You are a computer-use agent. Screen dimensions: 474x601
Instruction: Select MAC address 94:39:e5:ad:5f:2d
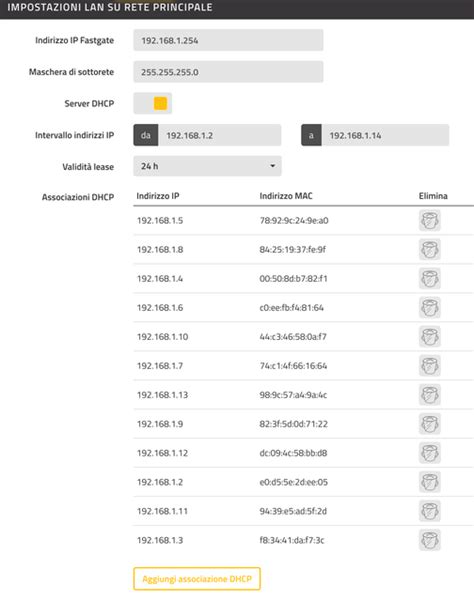(x=293, y=511)
